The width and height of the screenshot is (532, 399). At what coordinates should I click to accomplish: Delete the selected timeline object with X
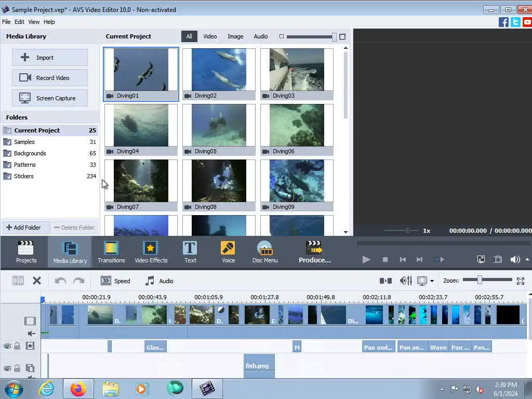[x=37, y=281]
